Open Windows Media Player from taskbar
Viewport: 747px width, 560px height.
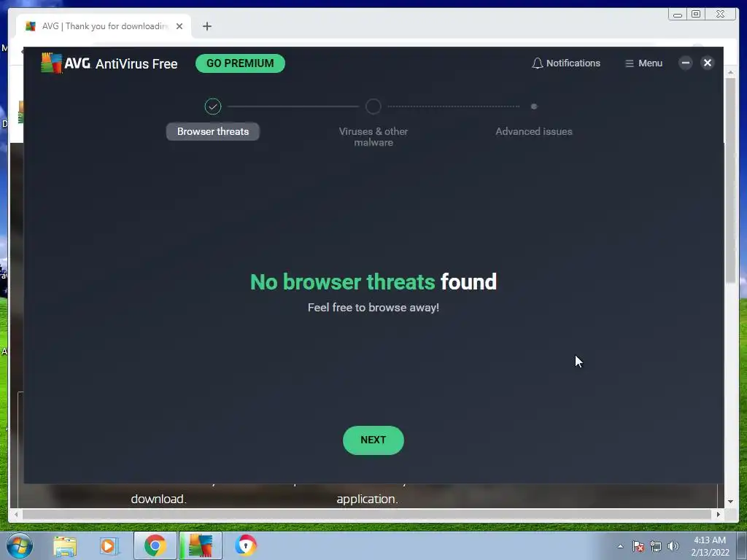click(x=109, y=545)
